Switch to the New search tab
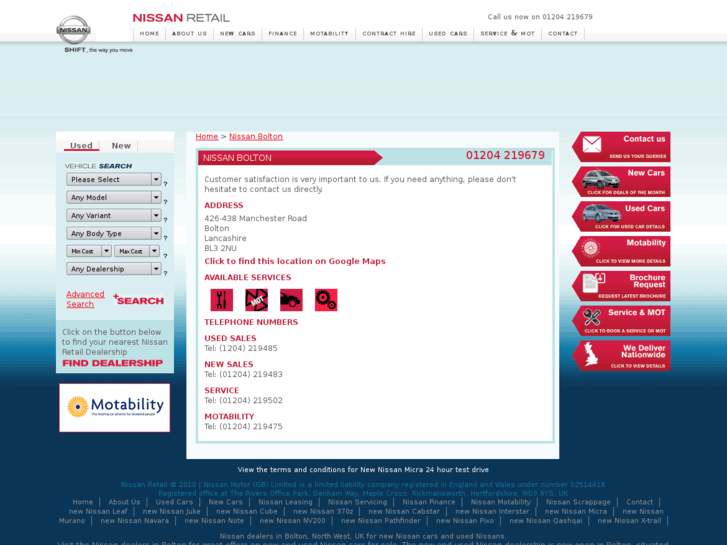This screenshot has width=727, height=545. tap(121, 146)
